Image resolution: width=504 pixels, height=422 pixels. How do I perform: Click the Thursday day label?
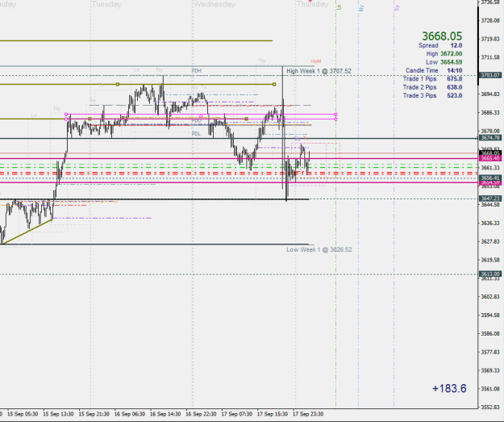point(312,4)
